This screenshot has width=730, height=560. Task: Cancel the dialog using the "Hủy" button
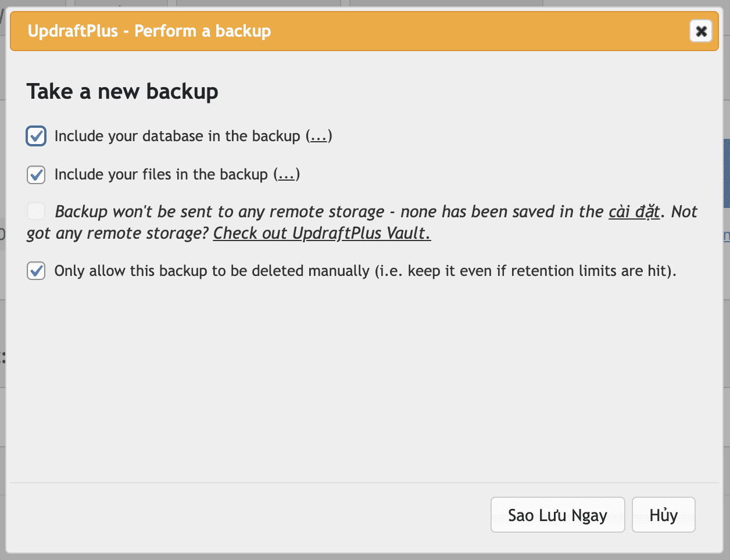663,515
